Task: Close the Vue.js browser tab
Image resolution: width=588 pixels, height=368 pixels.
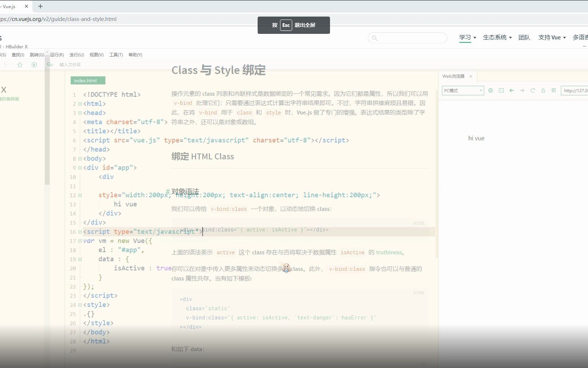Action: click(x=26, y=6)
